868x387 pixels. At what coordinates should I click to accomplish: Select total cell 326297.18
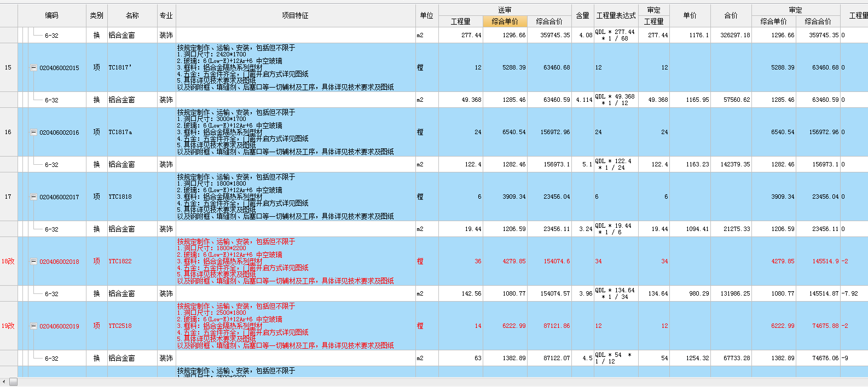pos(731,35)
